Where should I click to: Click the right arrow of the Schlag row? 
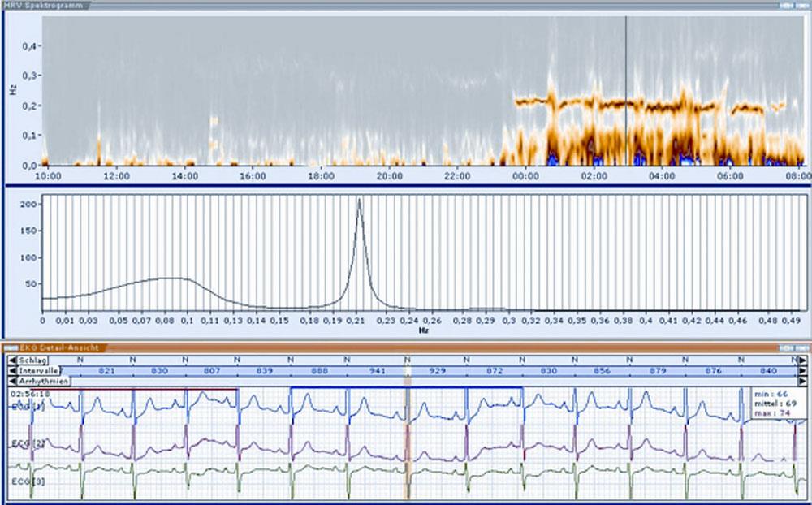[802, 360]
